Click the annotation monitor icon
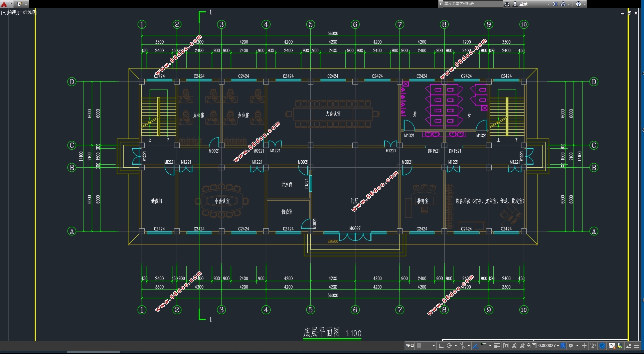 pyautogui.click(x=563, y=346)
